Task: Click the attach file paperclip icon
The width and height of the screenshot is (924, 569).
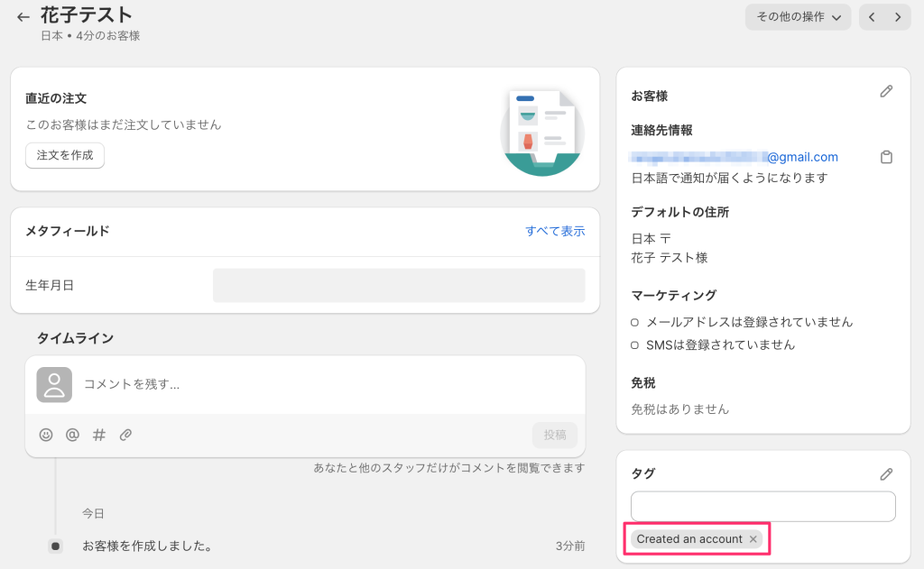Action: tap(126, 435)
